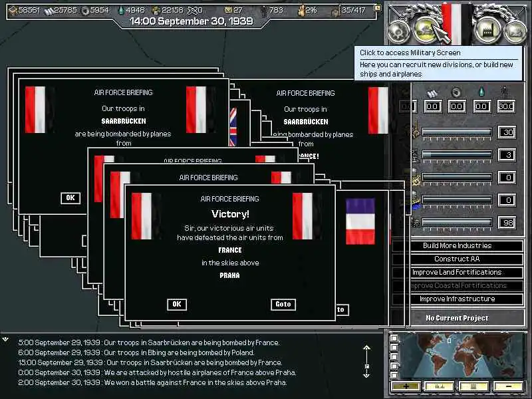Adjust the slider with value 98
This screenshot has height=399, width=532.
click(457, 223)
